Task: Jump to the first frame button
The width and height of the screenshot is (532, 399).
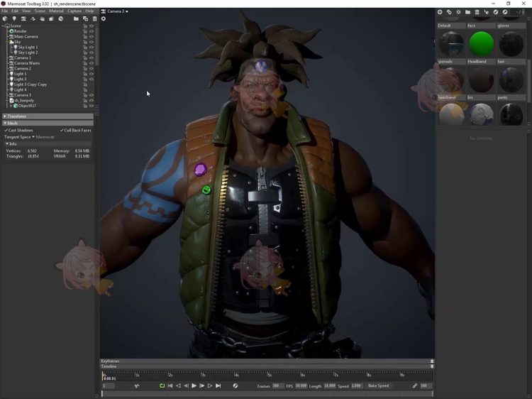Action: pos(170,386)
